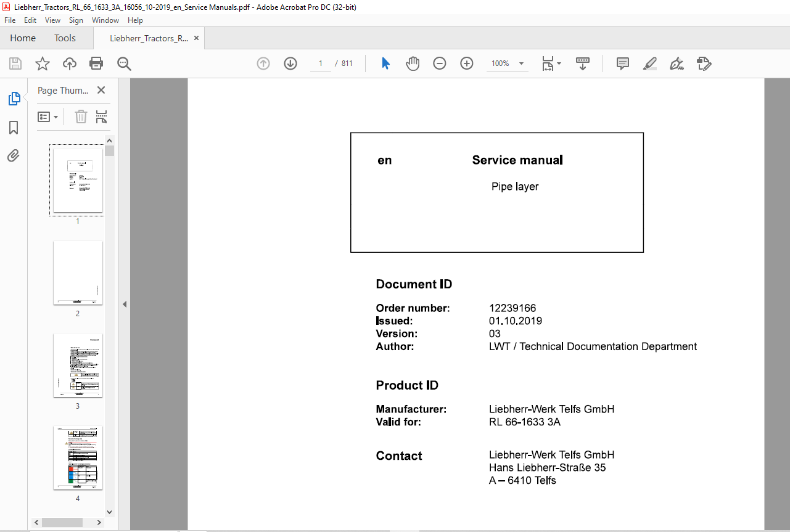
Task: Select page 3 thumbnail
Action: point(78,365)
